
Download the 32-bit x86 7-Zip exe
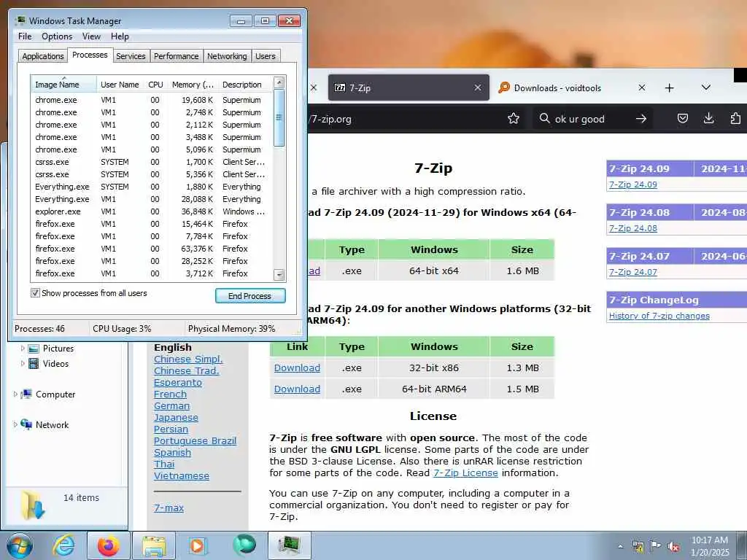point(297,368)
